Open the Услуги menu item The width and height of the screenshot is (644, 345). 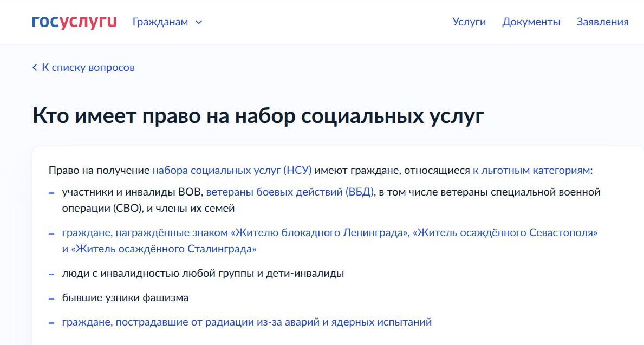tap(469, 22)
